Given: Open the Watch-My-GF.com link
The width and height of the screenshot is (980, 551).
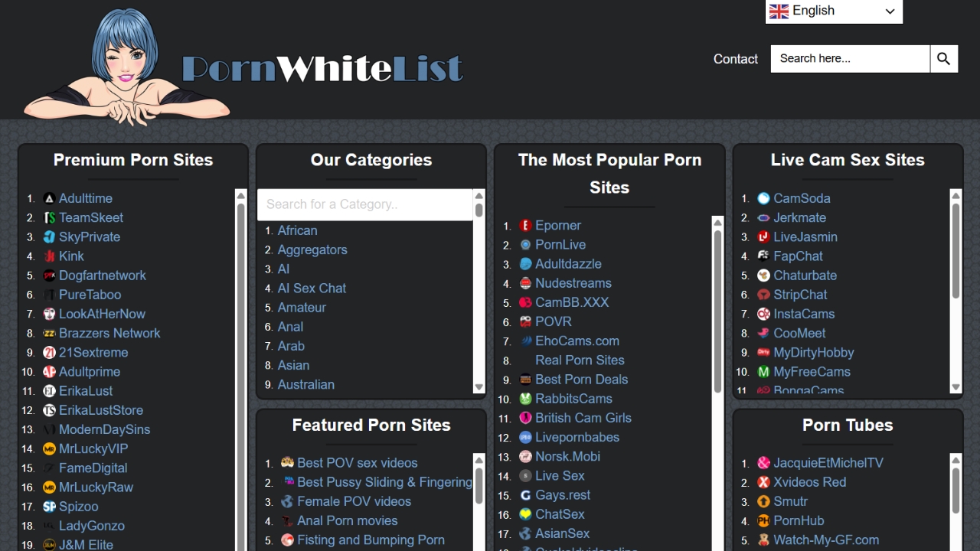Looking at the screenshot, I should click(x=826, y=540).
